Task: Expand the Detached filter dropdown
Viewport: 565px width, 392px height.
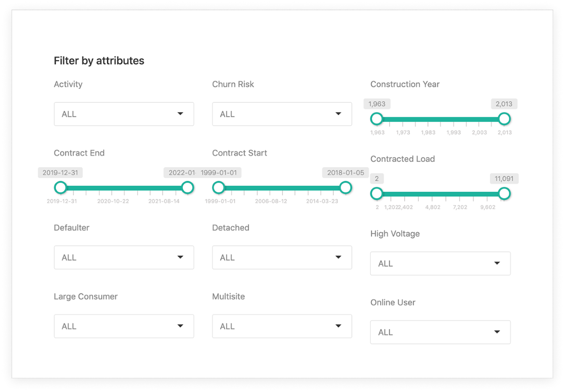Action: pyautogui.click(x=282, y=258)
